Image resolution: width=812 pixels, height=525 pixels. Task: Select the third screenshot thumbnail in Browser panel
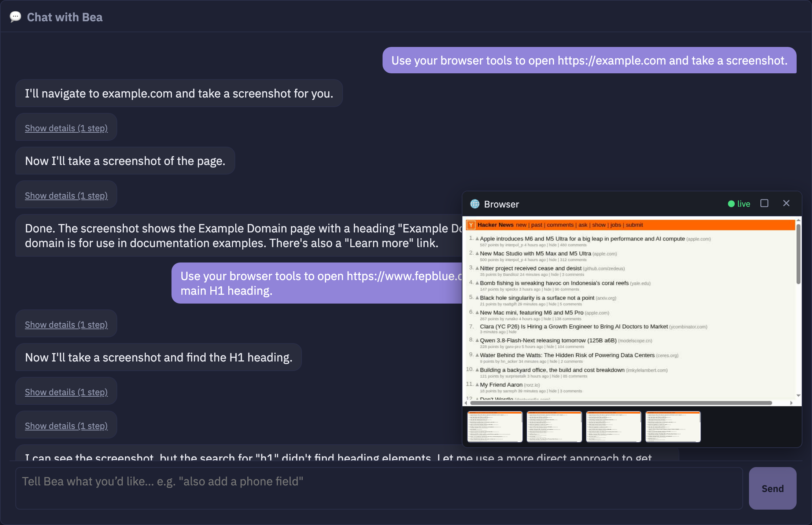(614, 427)
